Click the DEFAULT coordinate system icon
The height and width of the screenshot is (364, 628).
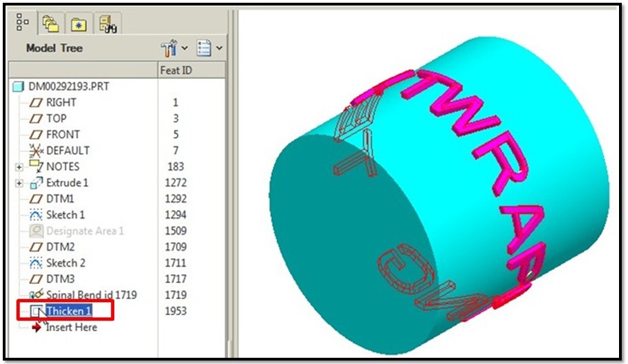coord(36,151)
